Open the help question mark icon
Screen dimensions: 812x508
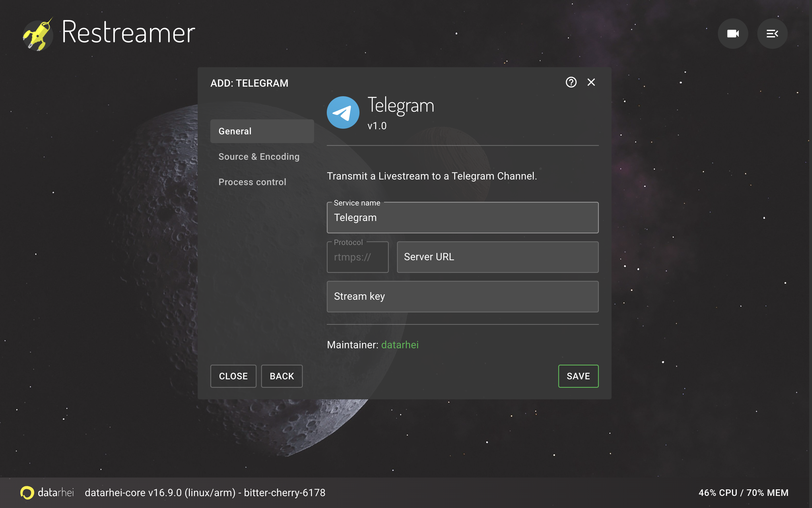[x=571, y=82]
